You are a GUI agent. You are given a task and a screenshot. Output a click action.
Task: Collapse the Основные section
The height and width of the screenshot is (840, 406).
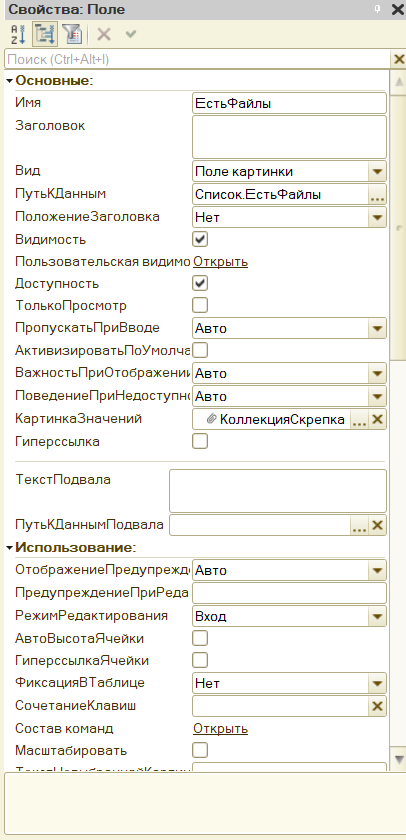coord(10,81)
